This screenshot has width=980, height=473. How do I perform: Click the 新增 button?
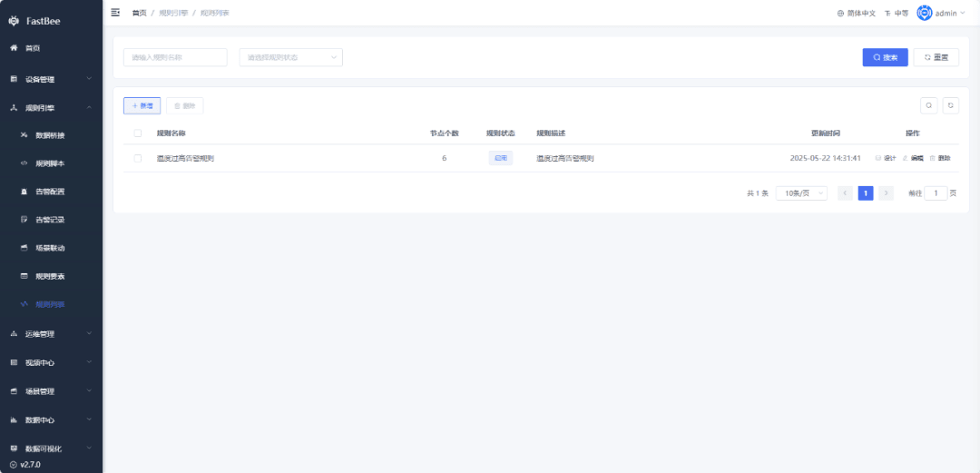142,105
